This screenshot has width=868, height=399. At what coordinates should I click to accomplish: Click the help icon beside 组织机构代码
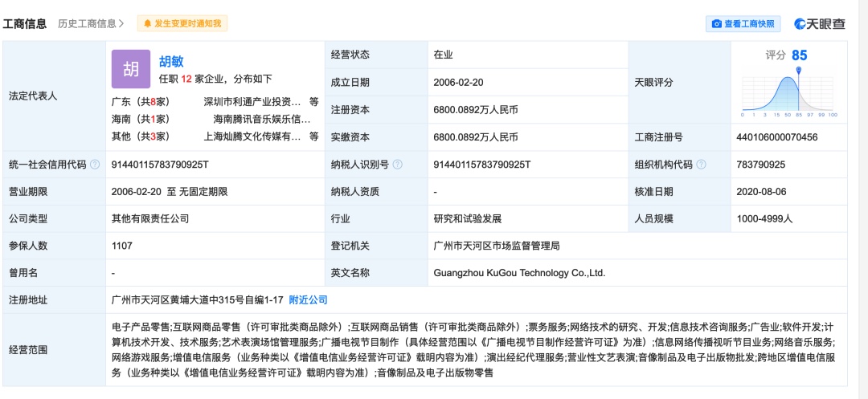702,165
